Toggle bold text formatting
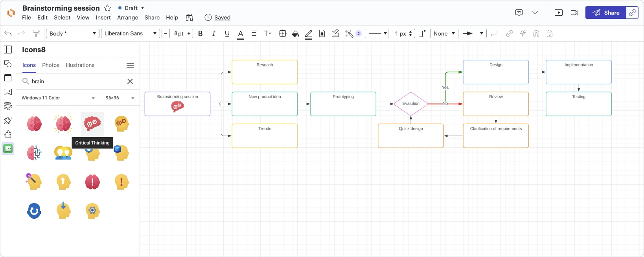Image resolution: width=644 pixels, height=257 pixels. [x=201, y=34]
